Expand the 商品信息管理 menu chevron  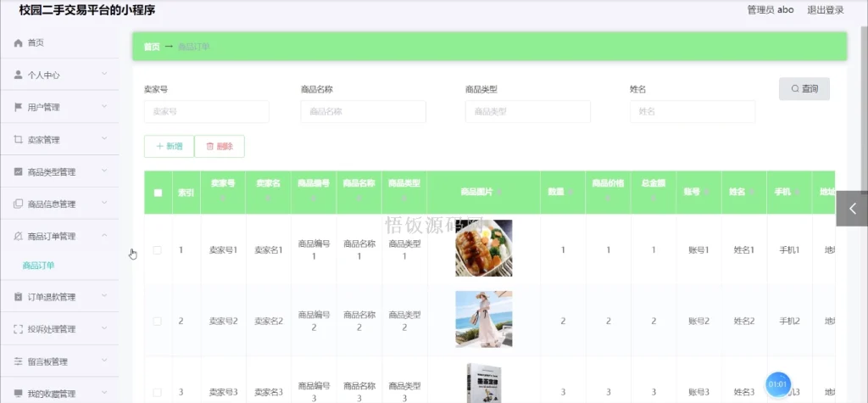(x=104, y=204)
